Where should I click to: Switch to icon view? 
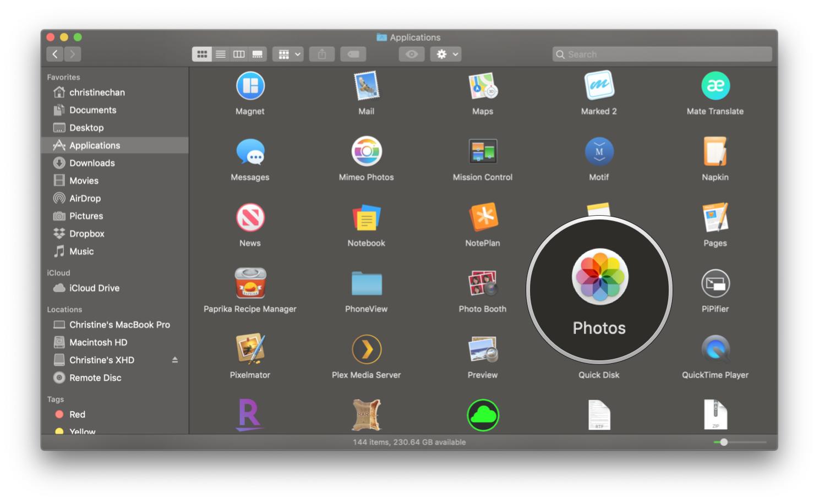pyautogui.click(x=202, y=54)
